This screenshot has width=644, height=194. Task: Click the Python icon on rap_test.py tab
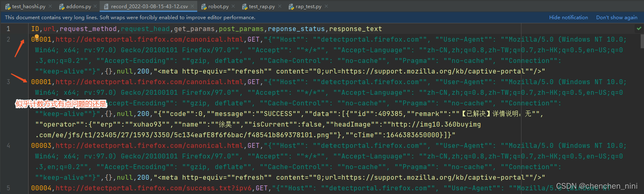click(291, 7)
